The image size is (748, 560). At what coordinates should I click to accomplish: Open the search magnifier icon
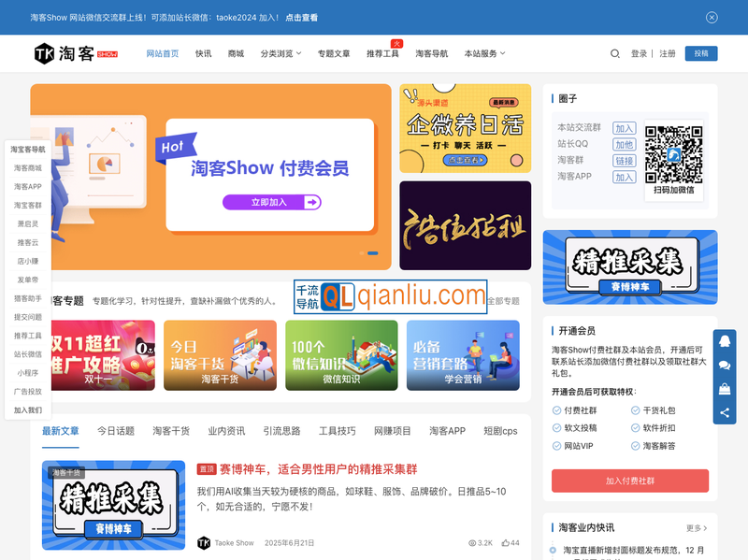615,53
